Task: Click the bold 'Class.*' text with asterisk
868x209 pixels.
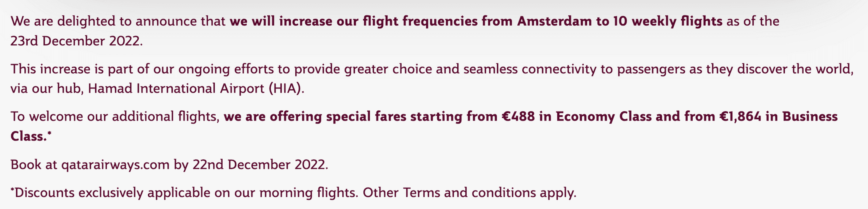Action: pyautogui.click(x=31, y=136)
